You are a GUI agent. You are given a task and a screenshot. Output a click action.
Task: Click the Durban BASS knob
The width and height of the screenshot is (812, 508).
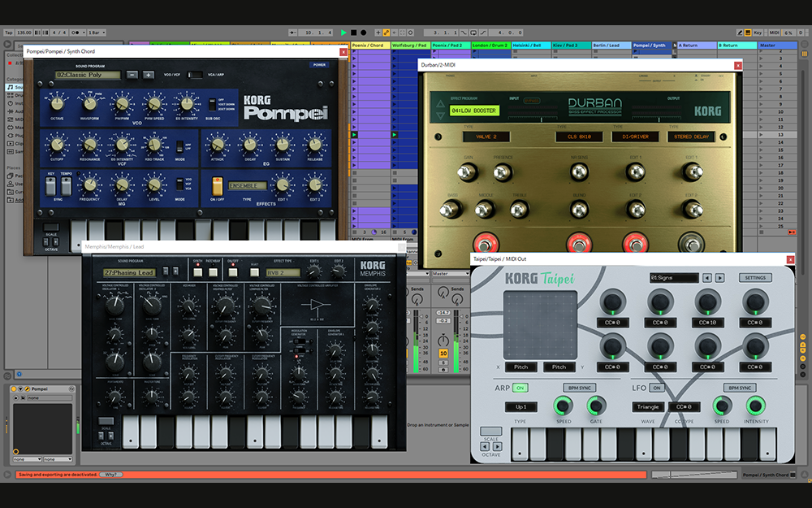[x=450, y=210]
